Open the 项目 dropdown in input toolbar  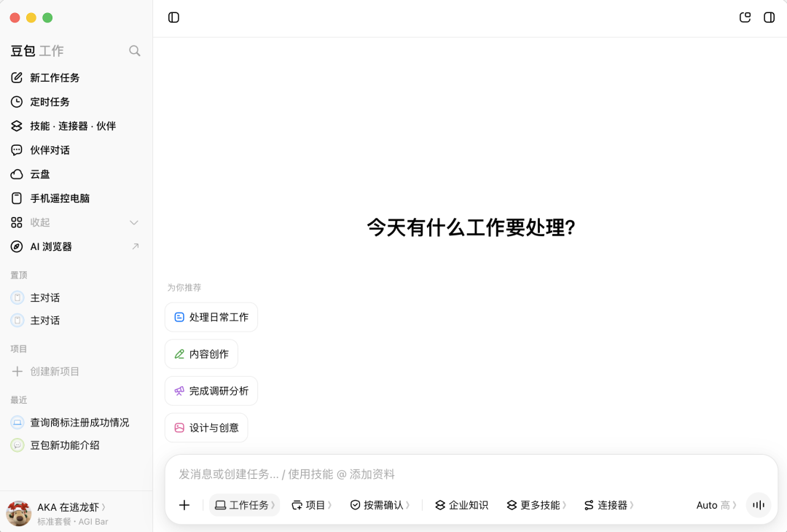(312, 505)
